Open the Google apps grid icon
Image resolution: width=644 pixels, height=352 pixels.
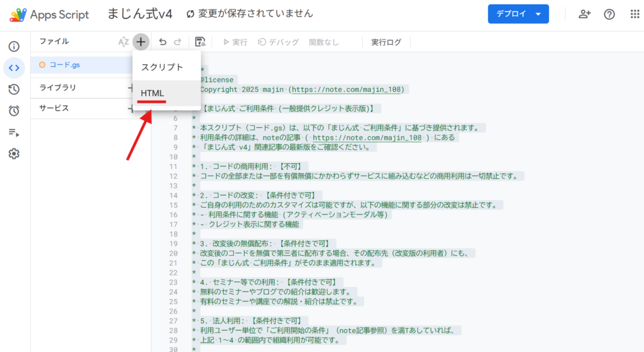(x=635, y=14)
